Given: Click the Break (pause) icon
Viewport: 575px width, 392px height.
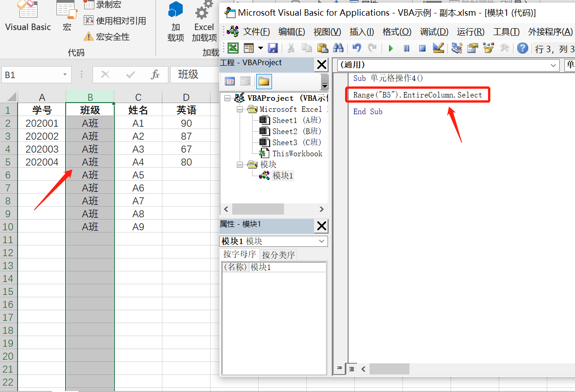Looking at the screenshot, I should pos(406,48).
